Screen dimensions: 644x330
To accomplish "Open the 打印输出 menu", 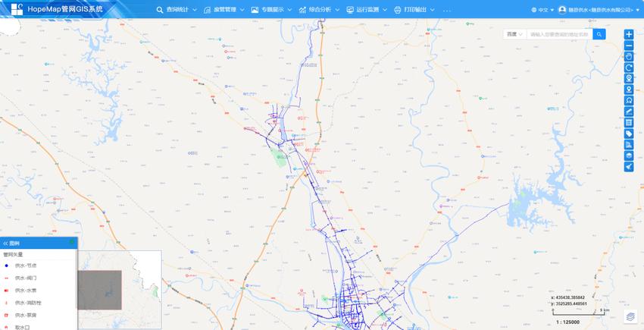I will click(414, 10).
